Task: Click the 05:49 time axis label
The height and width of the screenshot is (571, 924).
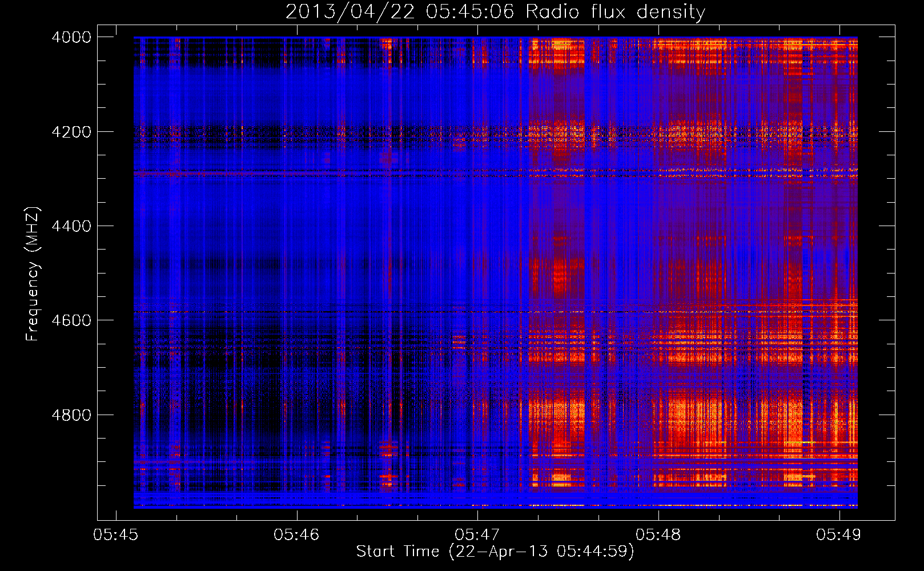Action: tap(838, 534)
